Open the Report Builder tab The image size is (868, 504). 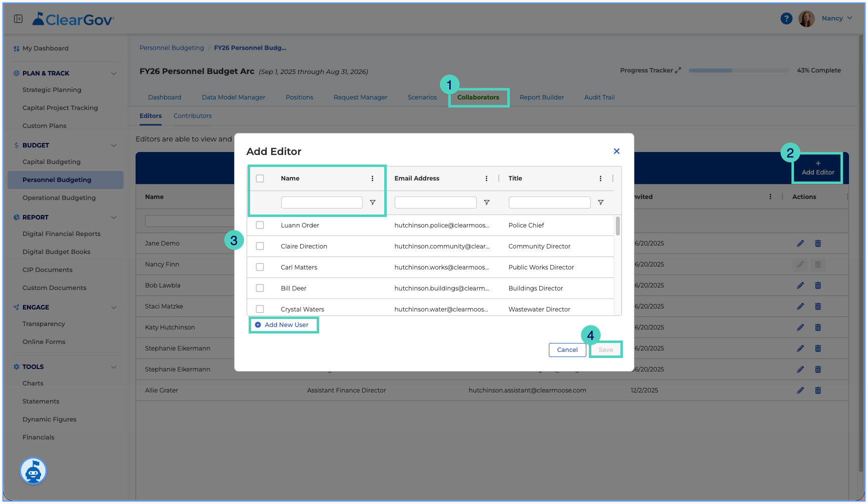[542, 97]
